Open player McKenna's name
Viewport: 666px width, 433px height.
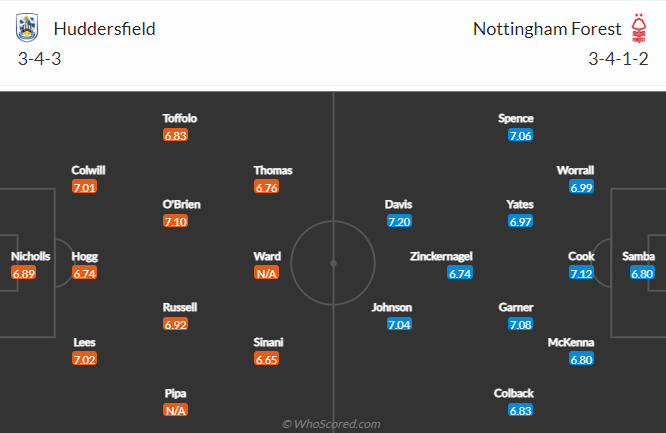click(570, 342)
